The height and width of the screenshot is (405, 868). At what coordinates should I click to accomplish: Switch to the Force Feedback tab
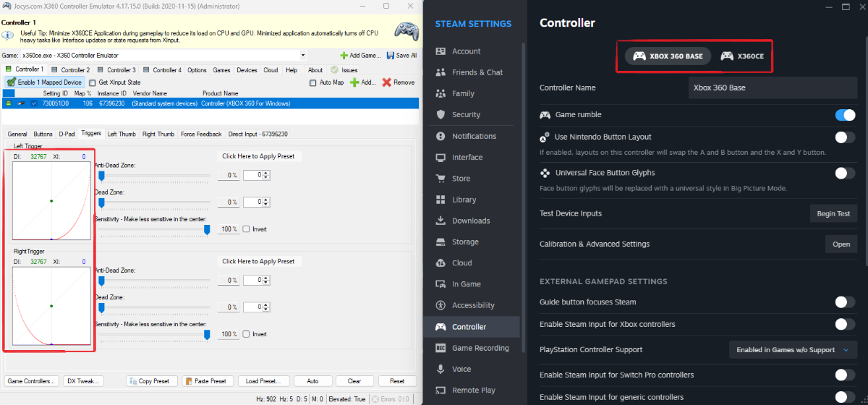[201, 134]
